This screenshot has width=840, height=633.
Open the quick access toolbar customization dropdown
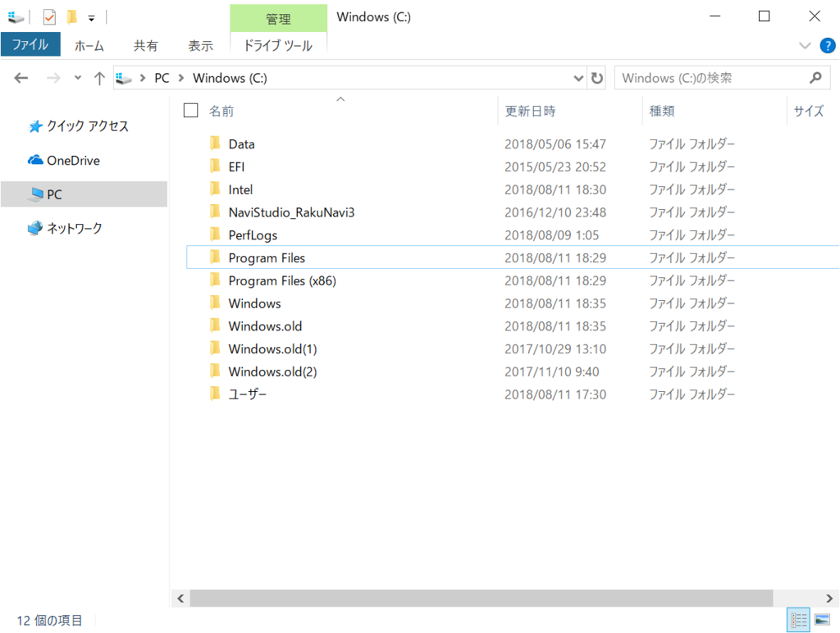tap(90, 16)
